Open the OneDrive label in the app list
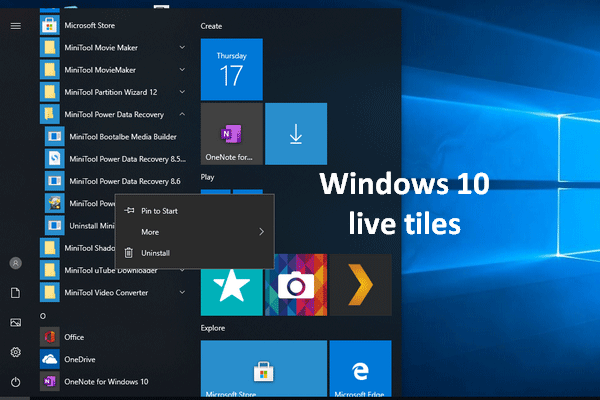 point(80,359)
